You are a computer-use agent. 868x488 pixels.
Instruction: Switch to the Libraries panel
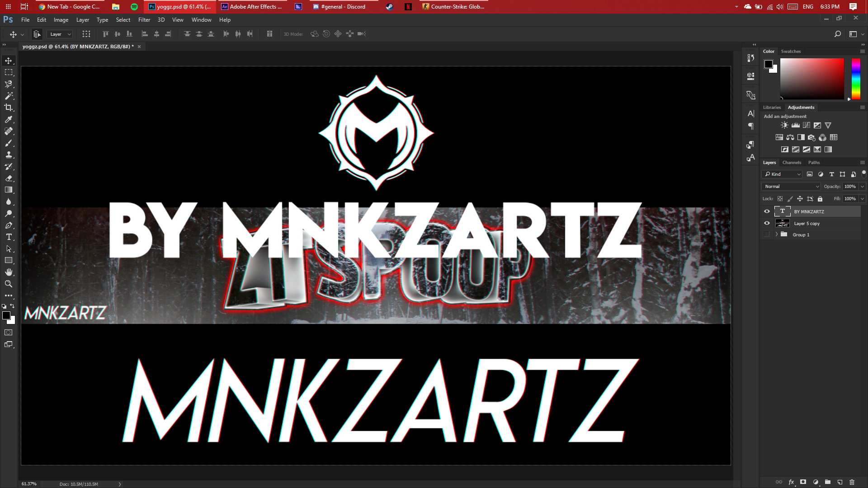(x=772, y=107)
